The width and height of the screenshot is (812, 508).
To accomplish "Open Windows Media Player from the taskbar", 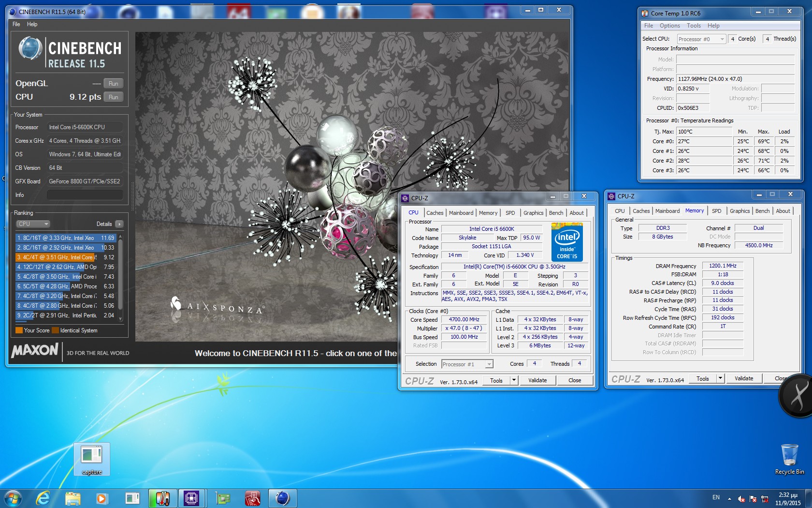I will [x=101, y=498].
